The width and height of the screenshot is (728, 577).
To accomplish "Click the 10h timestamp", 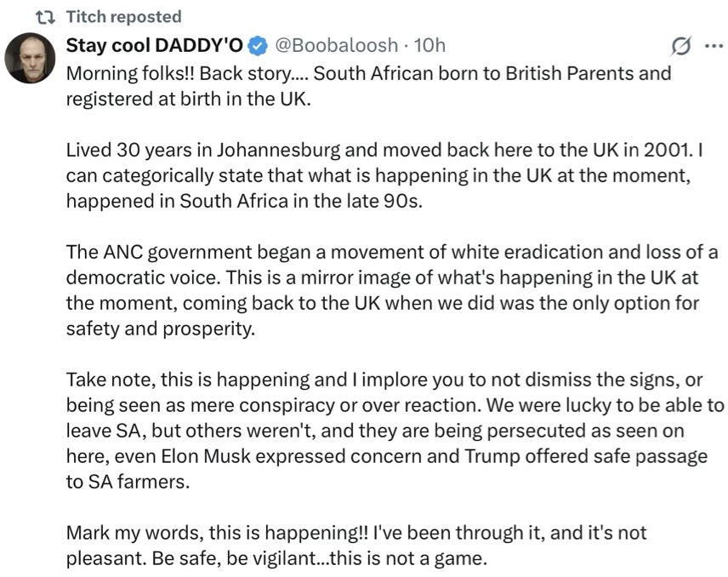I will (429, 45).
